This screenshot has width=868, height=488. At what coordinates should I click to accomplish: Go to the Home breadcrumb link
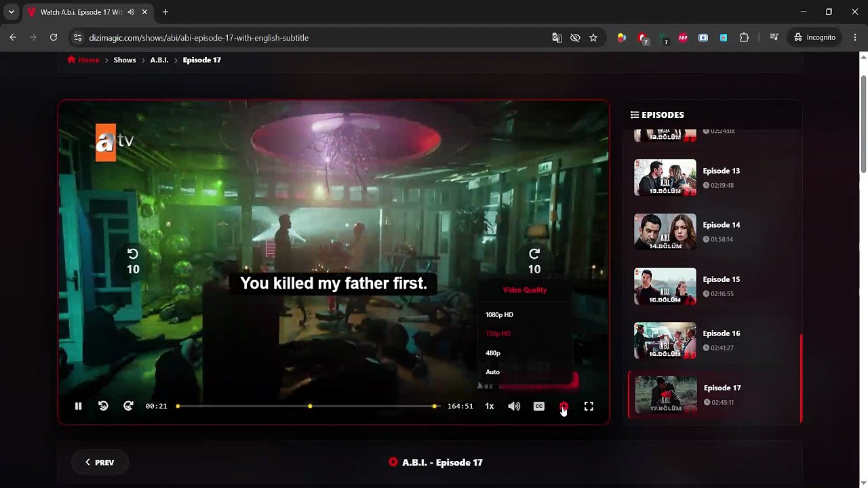tap(83, 60)
